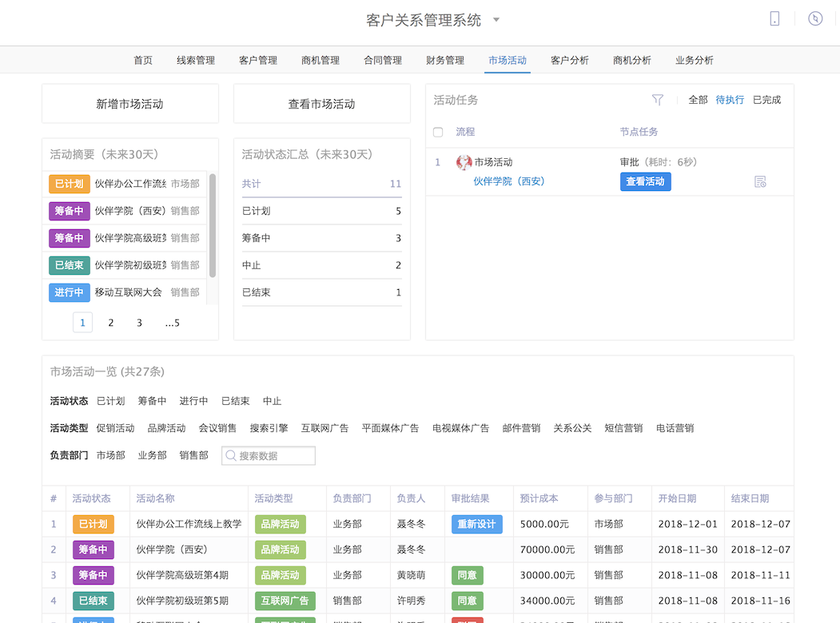Viewport: 840px width, 623px height.
Task: Click the avatar beside 市场活动 in the task row
Action: [x=464, y=162]
